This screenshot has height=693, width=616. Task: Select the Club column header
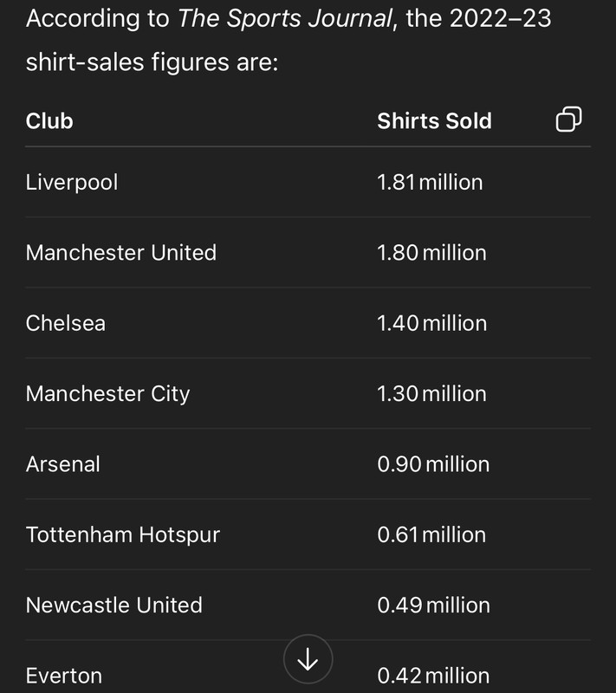point(49,121)
